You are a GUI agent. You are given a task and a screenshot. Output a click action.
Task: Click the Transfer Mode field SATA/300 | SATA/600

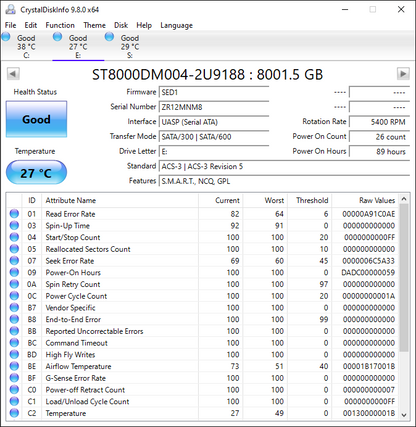point(214,137)
